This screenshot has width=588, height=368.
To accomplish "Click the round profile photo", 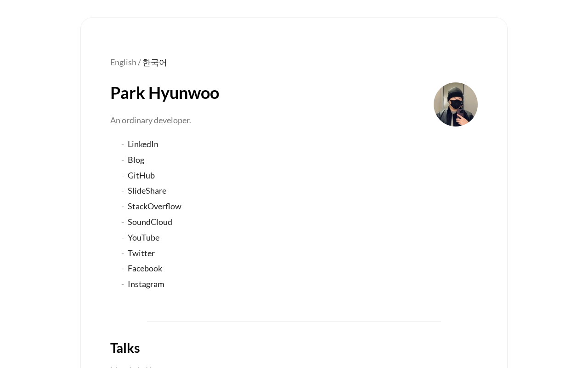I will coord(455,104).
